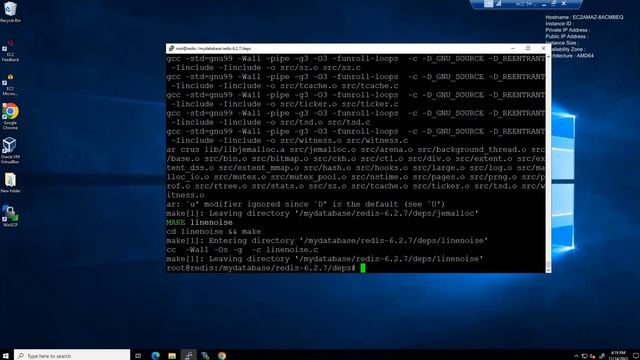Click the green 'MAKE' text in the terminal
Viewport: 640px width, 360px height.
176,222
